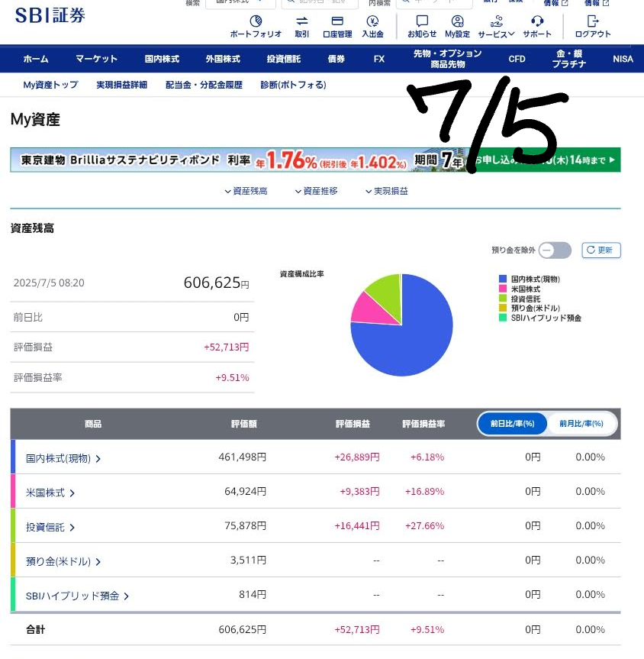
Task: Jump to 実現損益 section anchor
Action: (387, 191)
